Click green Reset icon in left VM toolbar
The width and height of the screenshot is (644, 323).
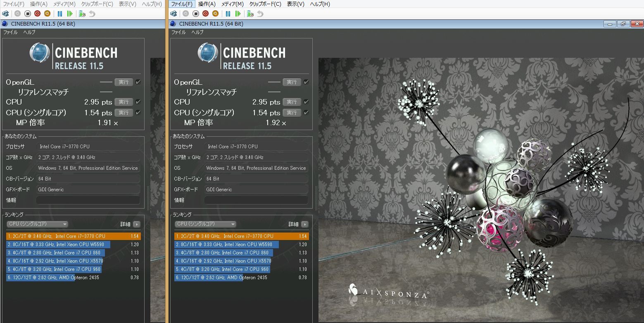pos(70,14)
